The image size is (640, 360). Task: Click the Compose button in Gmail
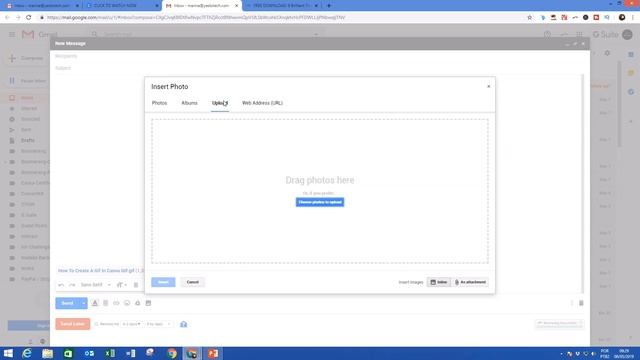[x=26, y=58]
